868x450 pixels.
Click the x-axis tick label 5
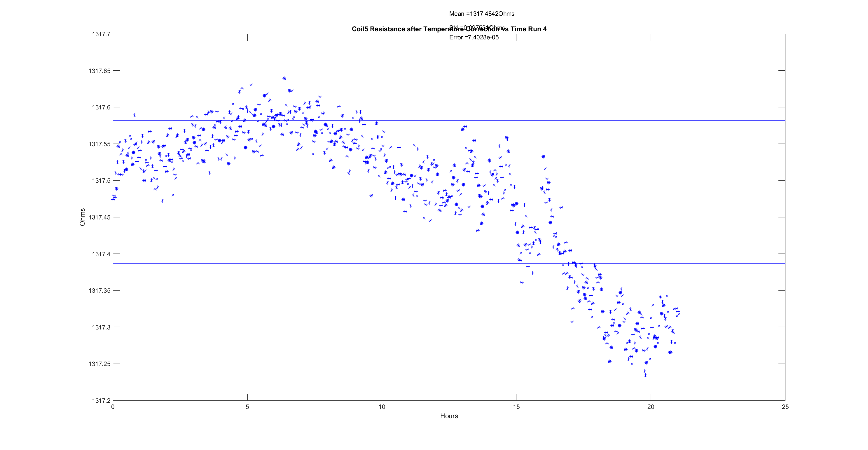pos(247,407)
